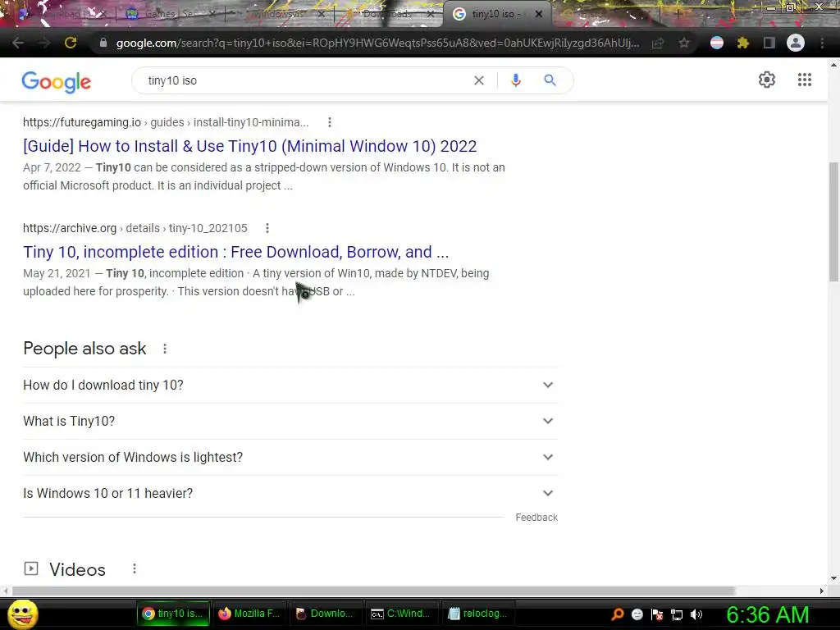Screen dimensions: 840x630
Task: Open the reloclog taskbar item
Action: 478,614
